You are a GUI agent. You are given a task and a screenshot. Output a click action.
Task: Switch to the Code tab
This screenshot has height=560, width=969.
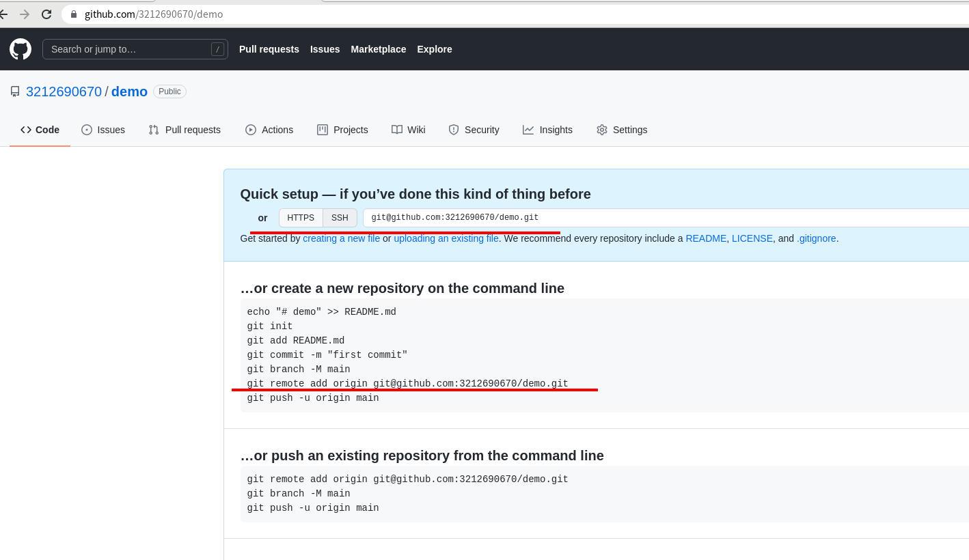coord(40,130)
